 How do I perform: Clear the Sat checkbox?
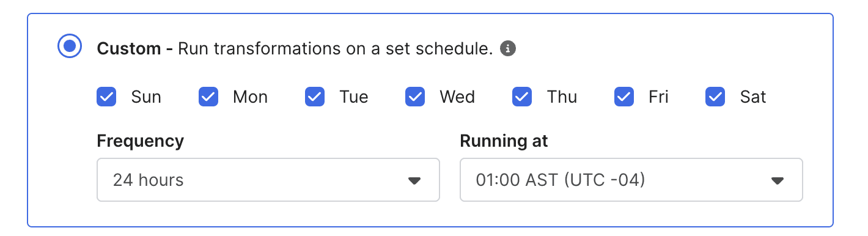tap(715, 97)
